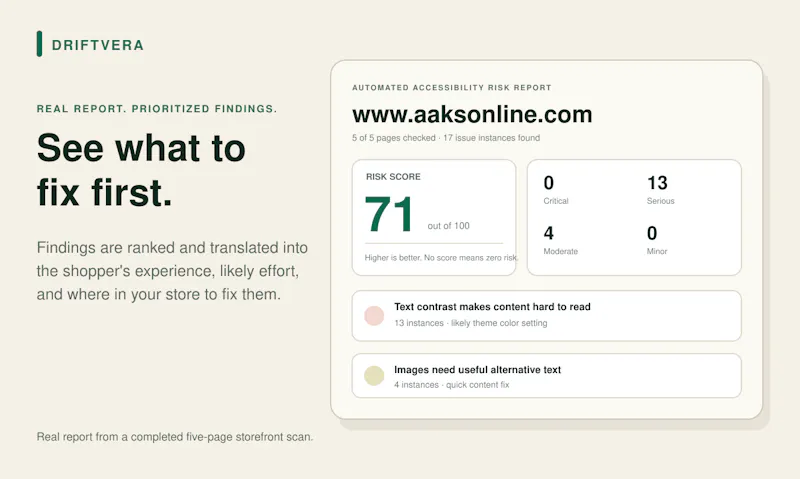Viewport: 800px width, 479px height.
Task: Select the pink severity dot for text contrast
Action: 374,316
